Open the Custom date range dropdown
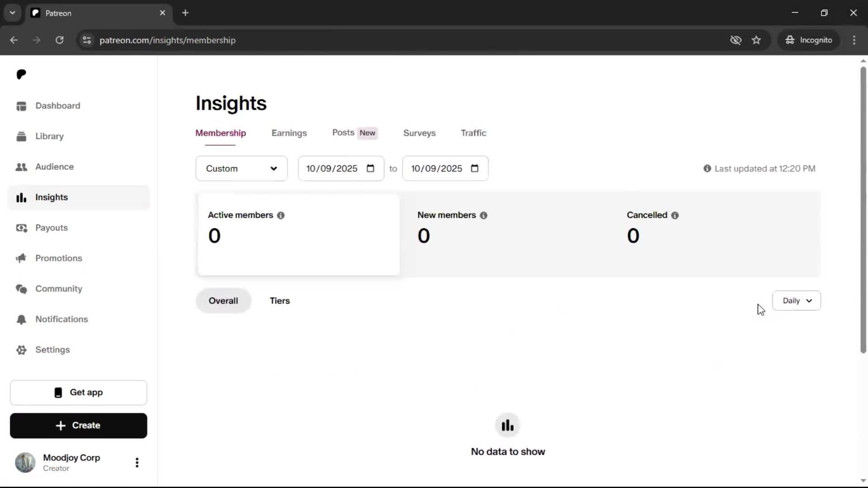Screen dimensions: 868x488 coord(241,169)
